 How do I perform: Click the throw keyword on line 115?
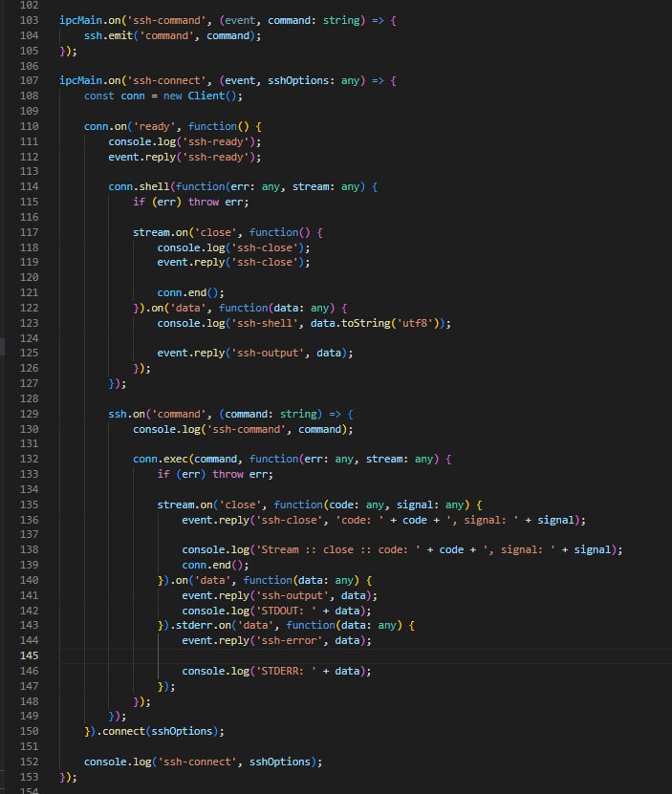204,202
